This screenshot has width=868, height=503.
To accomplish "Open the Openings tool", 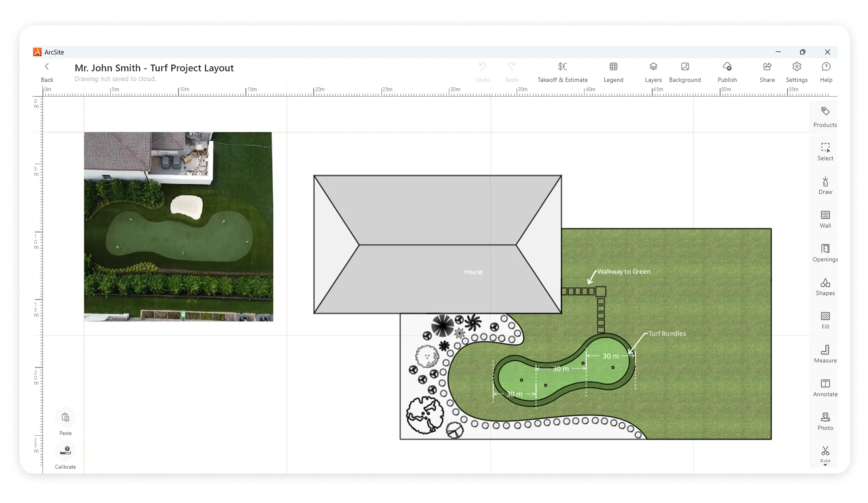I will click(825, 253).
